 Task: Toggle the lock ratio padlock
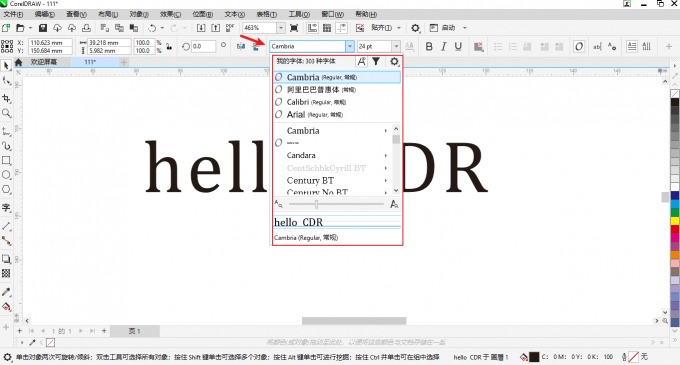click(169, 46)
